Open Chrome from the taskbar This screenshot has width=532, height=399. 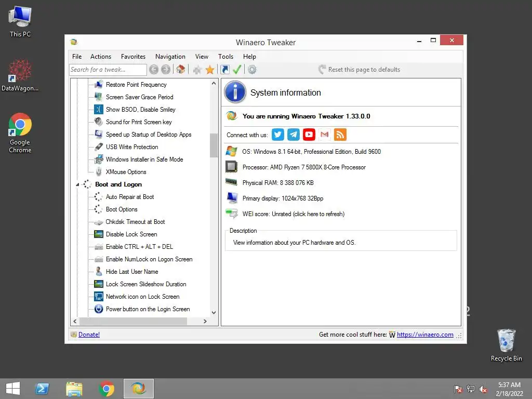point(106,389)
